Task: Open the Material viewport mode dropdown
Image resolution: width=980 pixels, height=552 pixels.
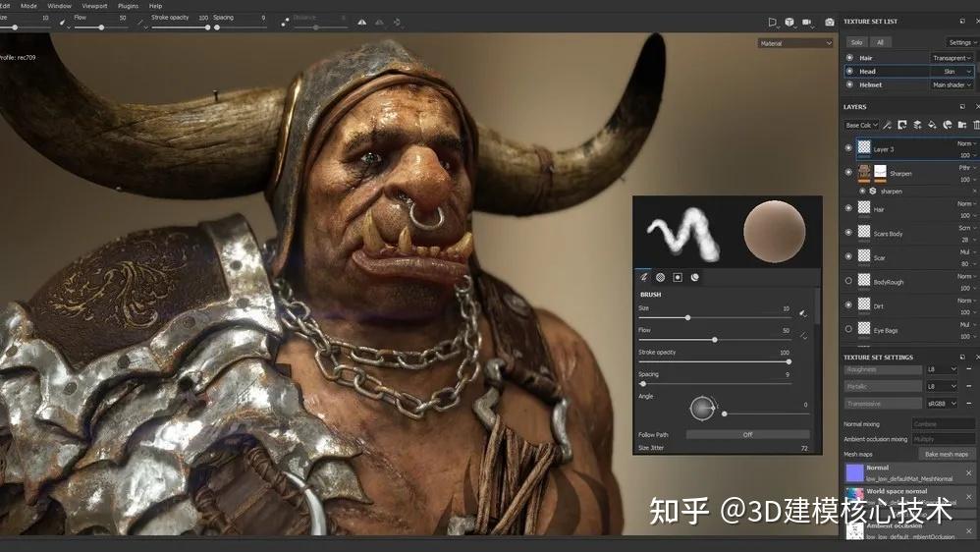Action: (795, 43)
